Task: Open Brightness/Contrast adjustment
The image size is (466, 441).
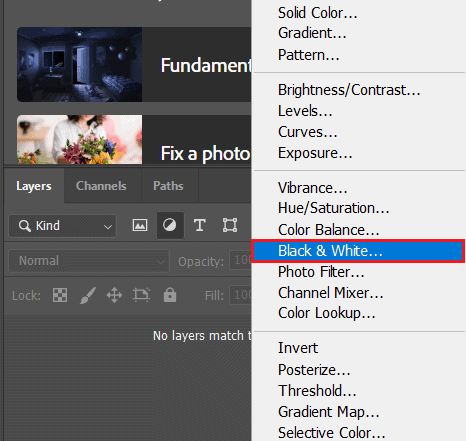Action: 349,90
